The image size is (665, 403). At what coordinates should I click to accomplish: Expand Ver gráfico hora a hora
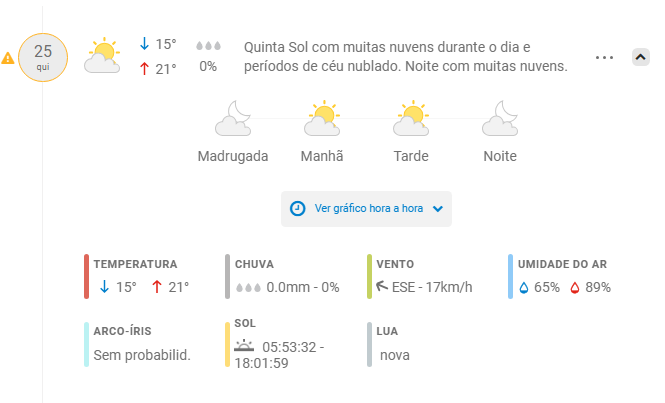click(366, 209)
